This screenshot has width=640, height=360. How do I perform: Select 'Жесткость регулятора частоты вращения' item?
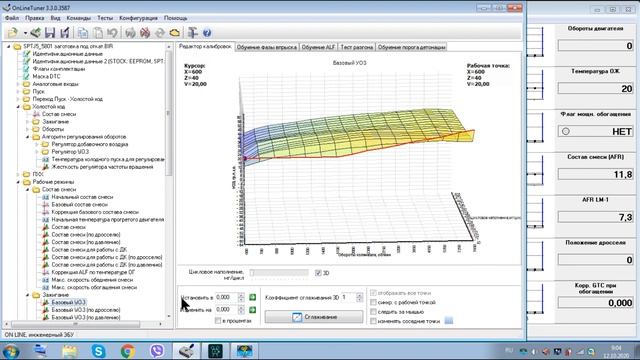(x=102, y=167)
